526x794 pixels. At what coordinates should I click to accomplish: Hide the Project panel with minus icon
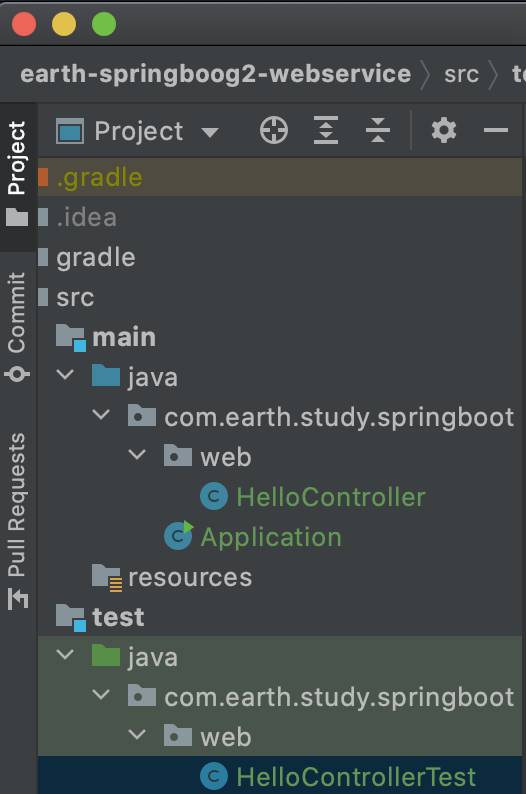(x=496, y=131)
